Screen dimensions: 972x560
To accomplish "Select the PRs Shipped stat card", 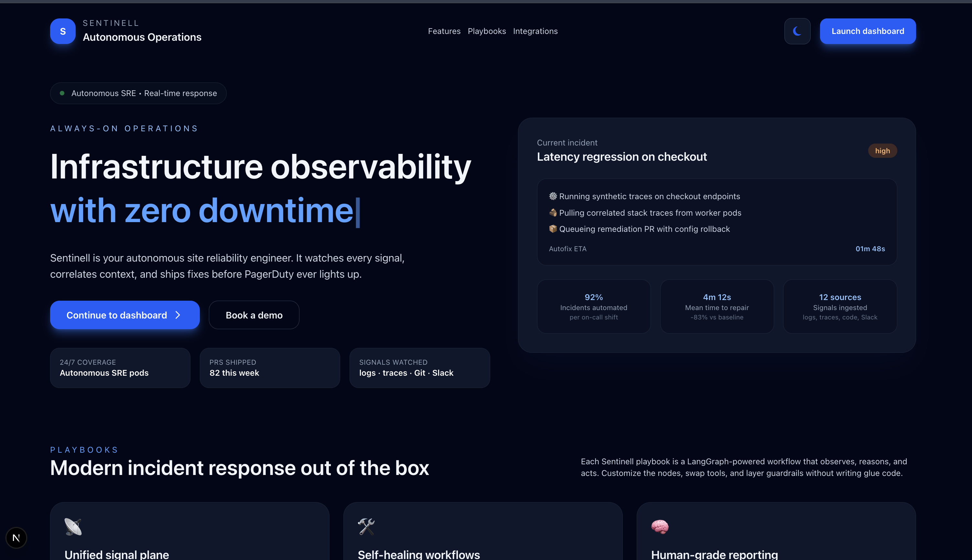I will [270, 368].
